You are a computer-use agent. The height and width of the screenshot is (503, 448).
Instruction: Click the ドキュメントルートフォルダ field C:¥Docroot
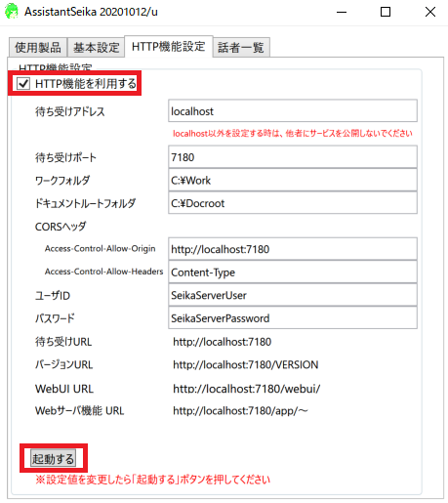293,203
